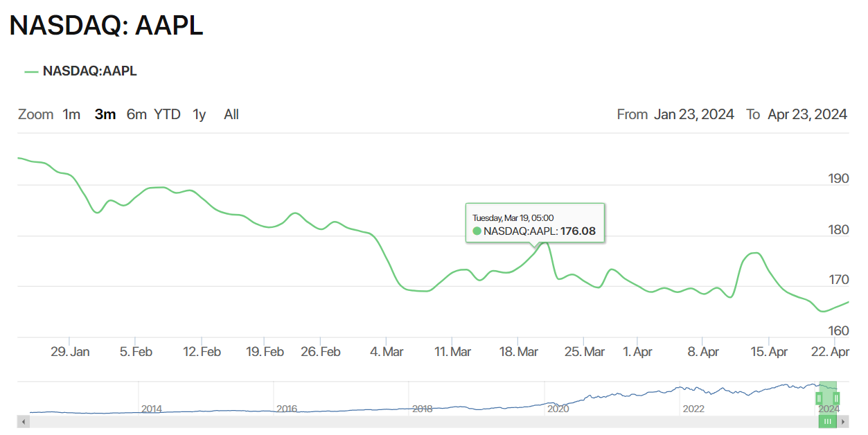Click the navigator scrollbar thumb grip
The image size is (868, 435).
tap(827, 421)
